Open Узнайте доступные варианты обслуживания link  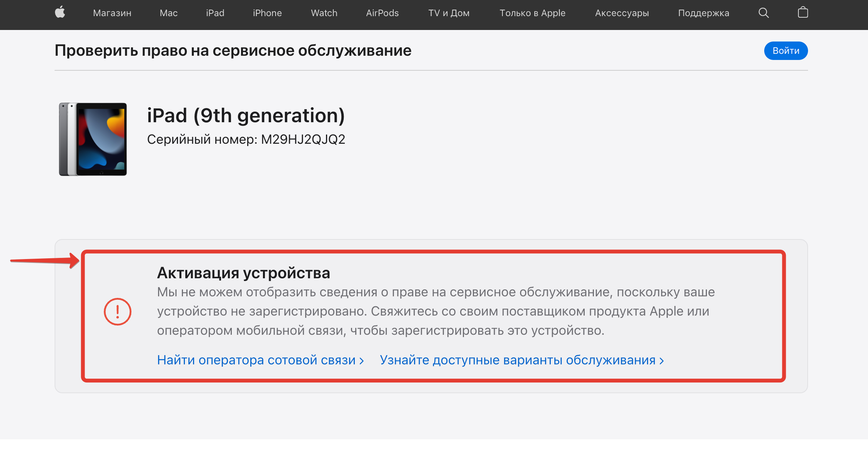tap(522, 360)
